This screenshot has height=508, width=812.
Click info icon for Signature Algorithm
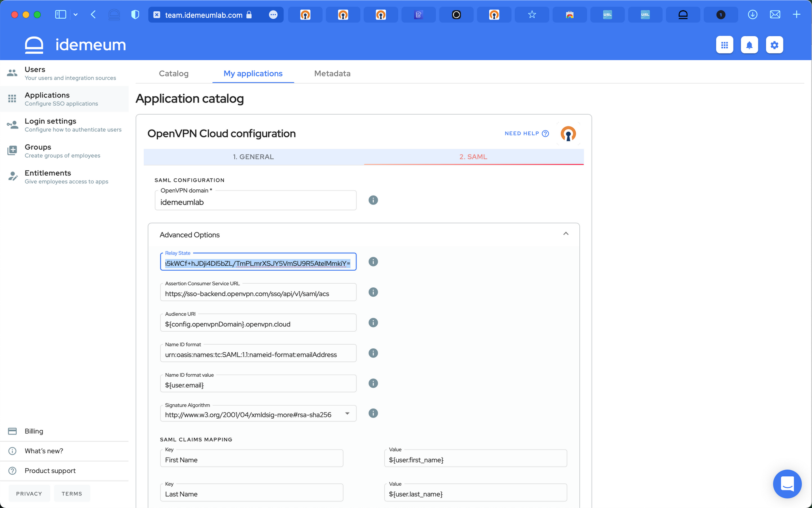point(373,413)
